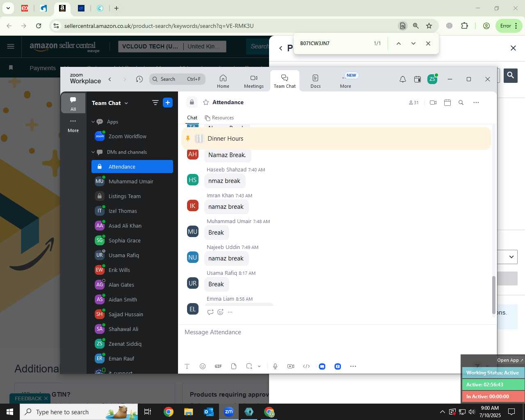Switch to Zoom Home tab

[223, 81]
